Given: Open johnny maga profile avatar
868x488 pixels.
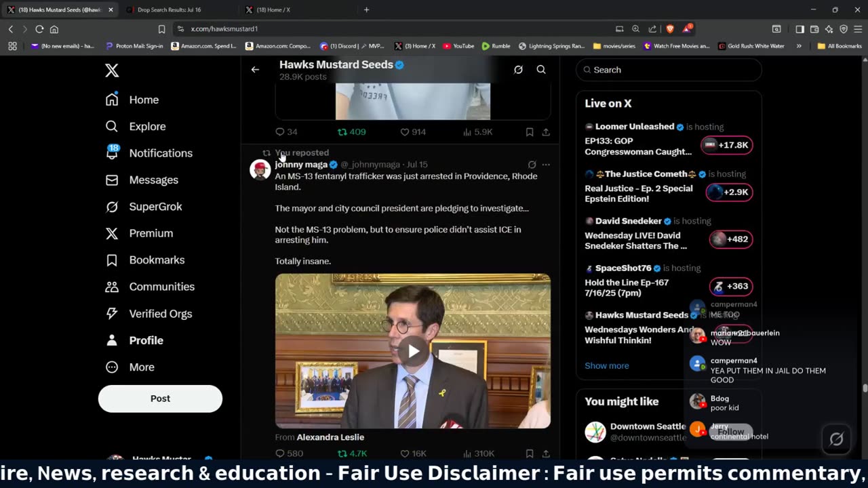Looking at the screenshot, I should click(x=260, y=169).
